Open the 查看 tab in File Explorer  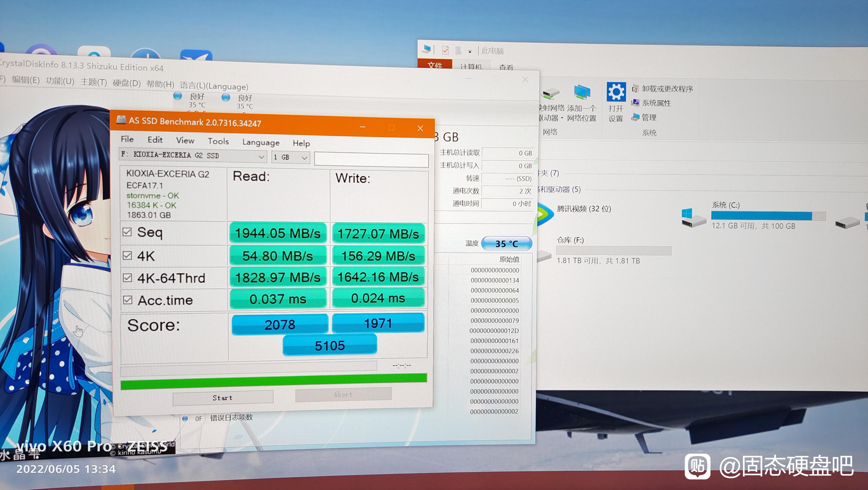(x=506, y=67)
